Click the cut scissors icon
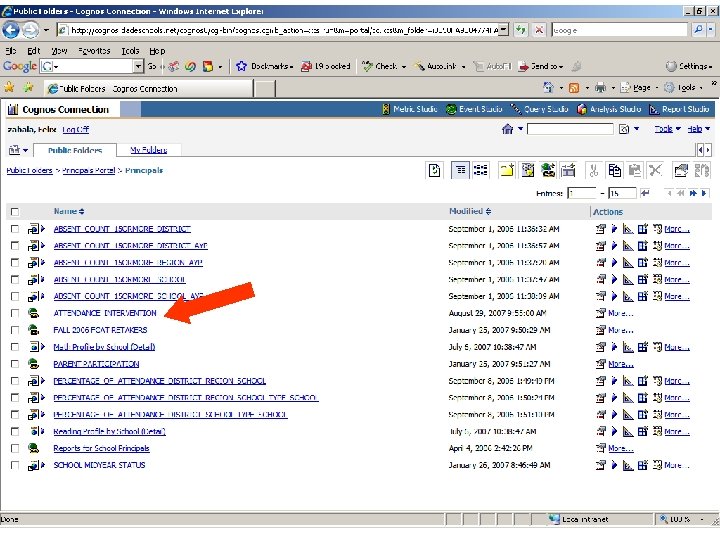Viewport: 720px width, 540px height. (594, 171)
